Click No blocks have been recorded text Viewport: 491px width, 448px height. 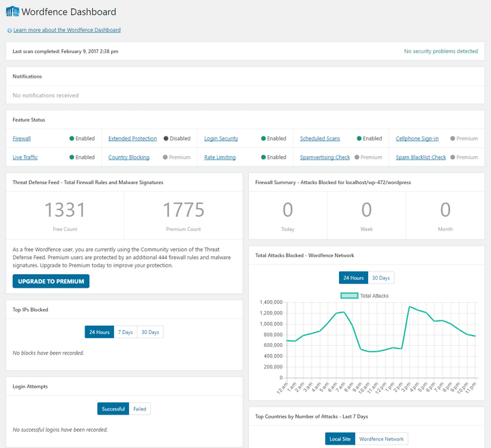coord(48,353)
